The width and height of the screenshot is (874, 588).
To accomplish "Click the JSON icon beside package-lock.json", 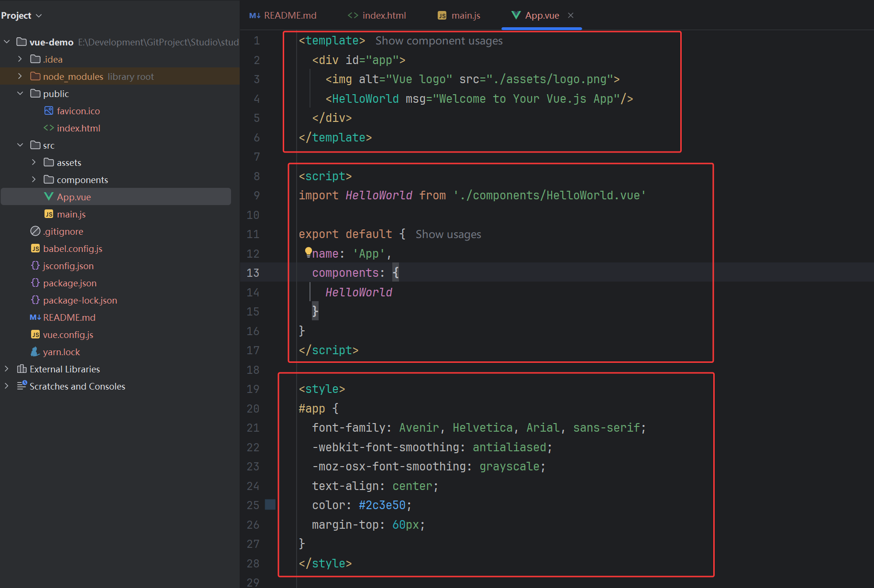I will tap(35, 300).
